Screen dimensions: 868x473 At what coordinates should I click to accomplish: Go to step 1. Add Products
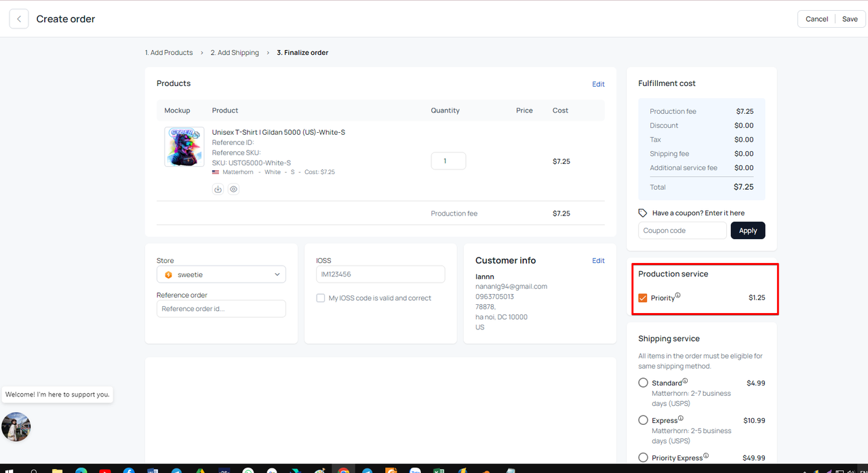[x=169, y=53]
